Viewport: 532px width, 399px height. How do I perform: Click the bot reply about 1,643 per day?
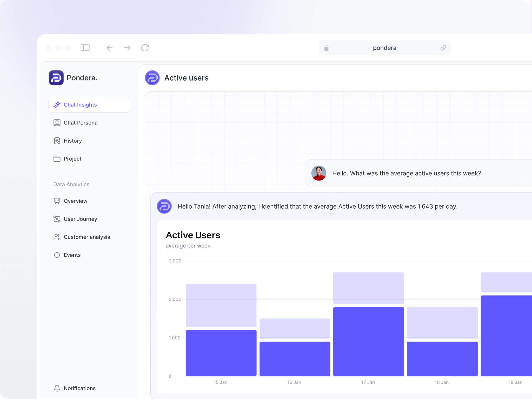tap(317, 207)
